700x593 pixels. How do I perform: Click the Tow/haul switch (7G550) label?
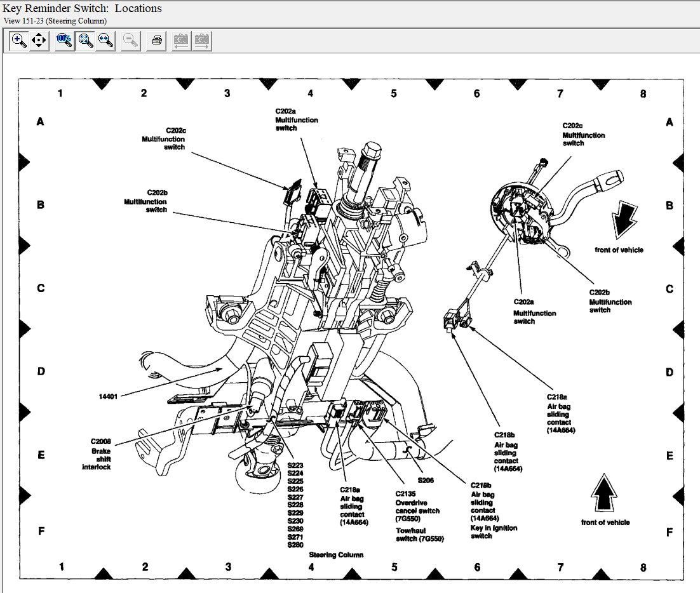419,535
